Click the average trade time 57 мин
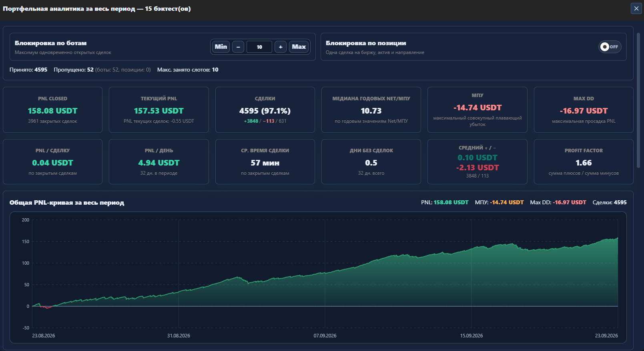Screen dimensions: 644x351 pos(265,163)
